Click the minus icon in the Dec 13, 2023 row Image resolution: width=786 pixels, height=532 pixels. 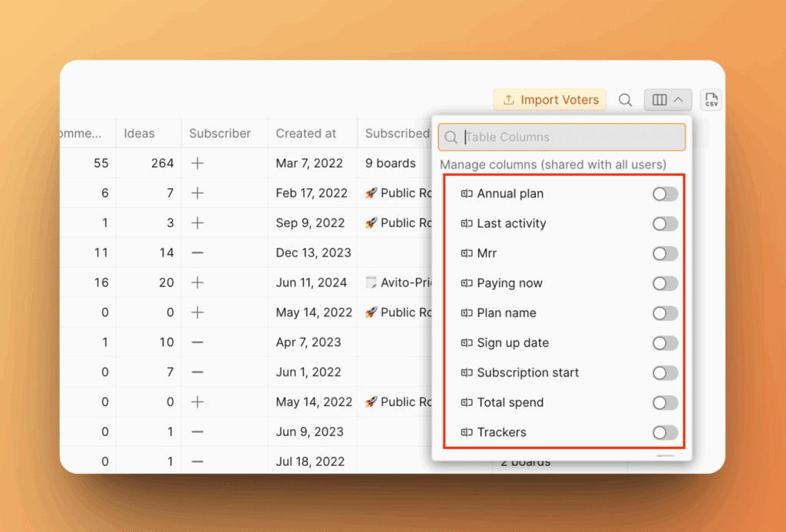[x=197, y=253]
